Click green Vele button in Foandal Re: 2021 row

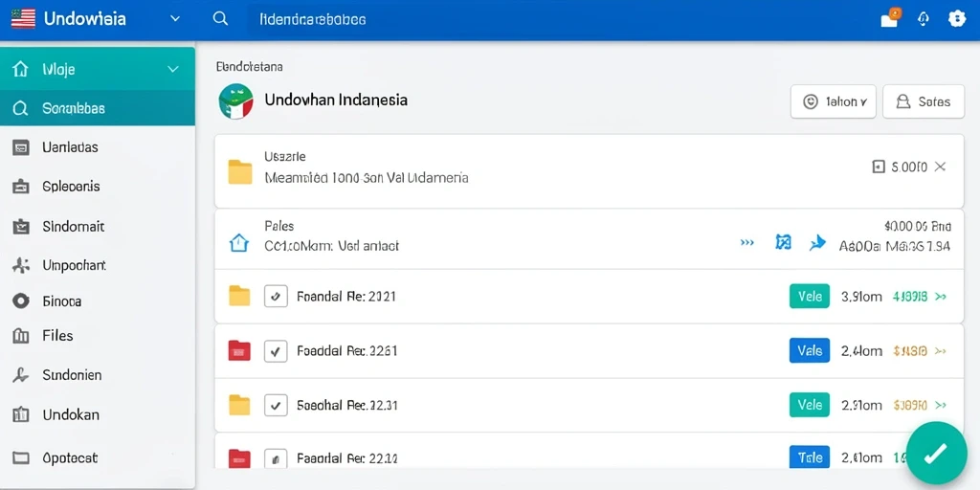[810, 297]
